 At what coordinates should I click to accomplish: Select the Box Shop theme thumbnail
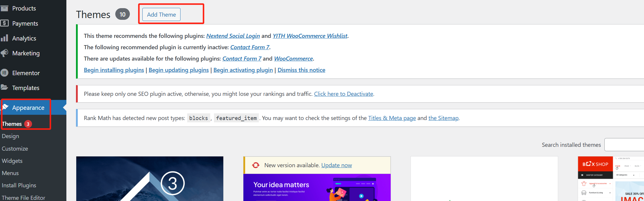[611, 179]
